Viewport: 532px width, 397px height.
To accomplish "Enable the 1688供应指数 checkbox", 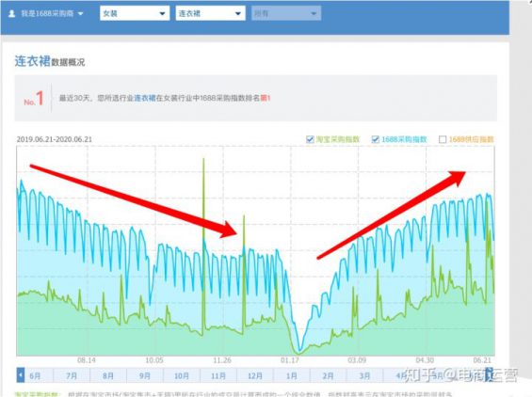I will [443, 139].
